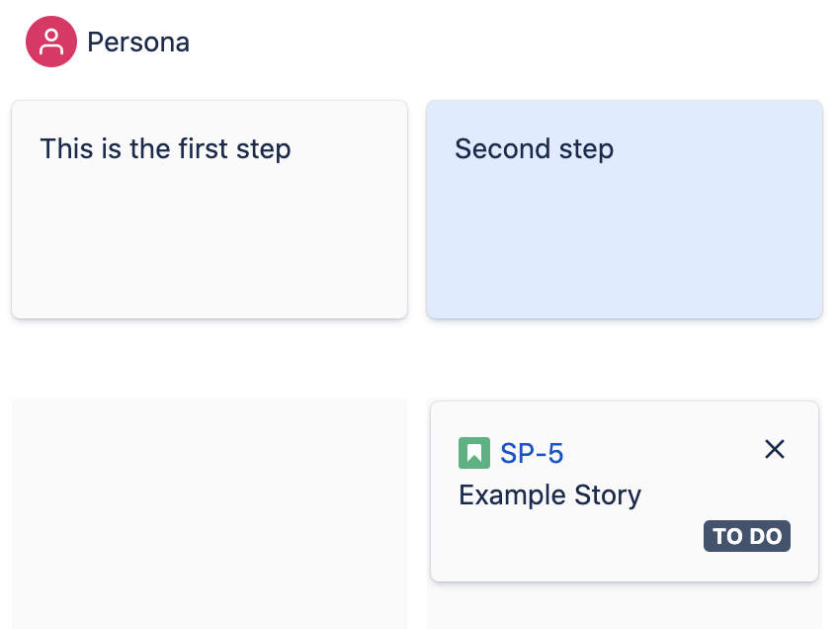Screen dimensions: 840x629
Task: Click the 'This is the first step' title
Action: tap(166, 149)
